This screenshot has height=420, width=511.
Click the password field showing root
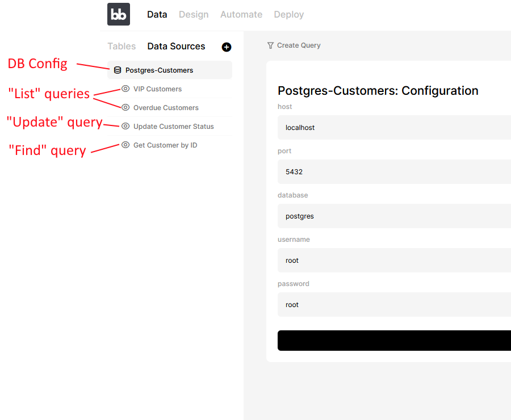394,304
